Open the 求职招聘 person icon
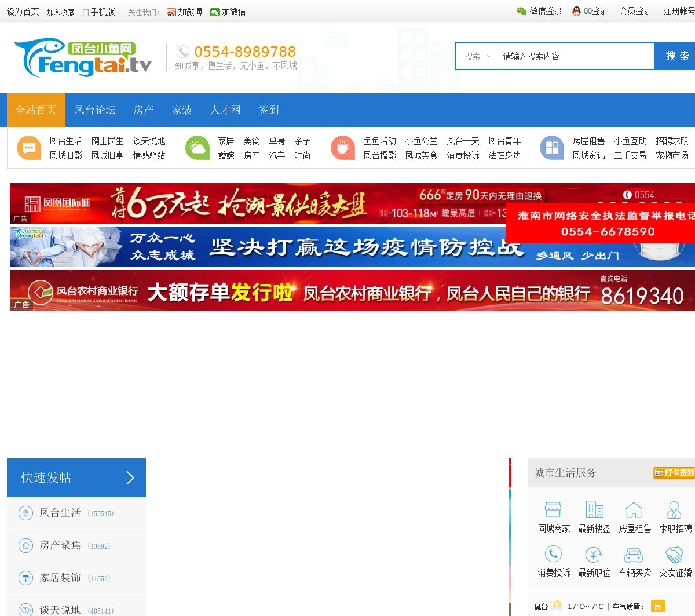This screenshot has width=695, height=616. click(x=674, y=509)
